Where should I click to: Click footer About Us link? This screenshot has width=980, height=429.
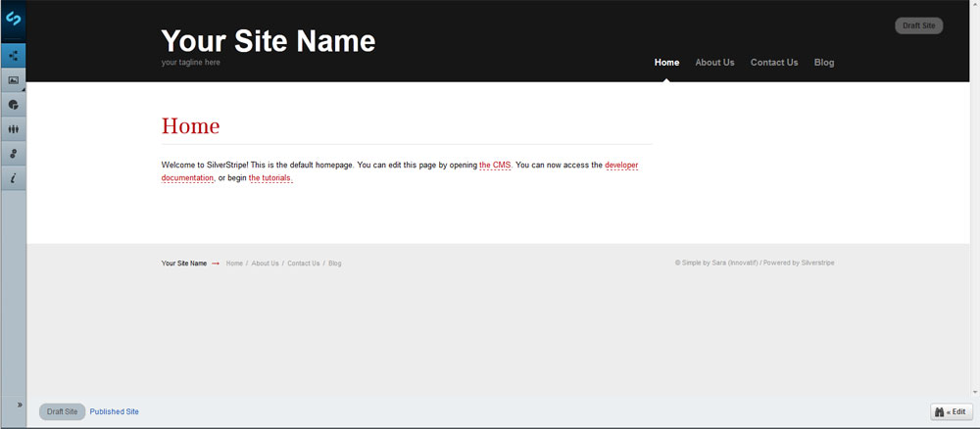265,263
